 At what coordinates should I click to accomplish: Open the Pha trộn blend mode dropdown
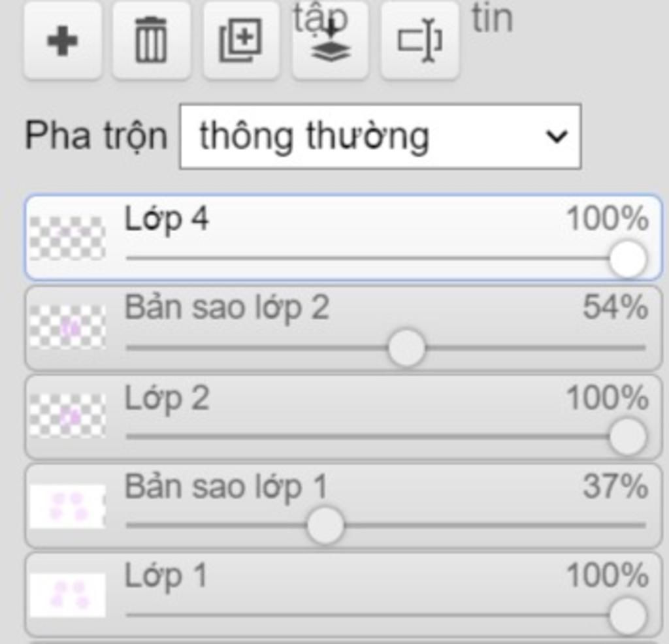click(380, 137)
